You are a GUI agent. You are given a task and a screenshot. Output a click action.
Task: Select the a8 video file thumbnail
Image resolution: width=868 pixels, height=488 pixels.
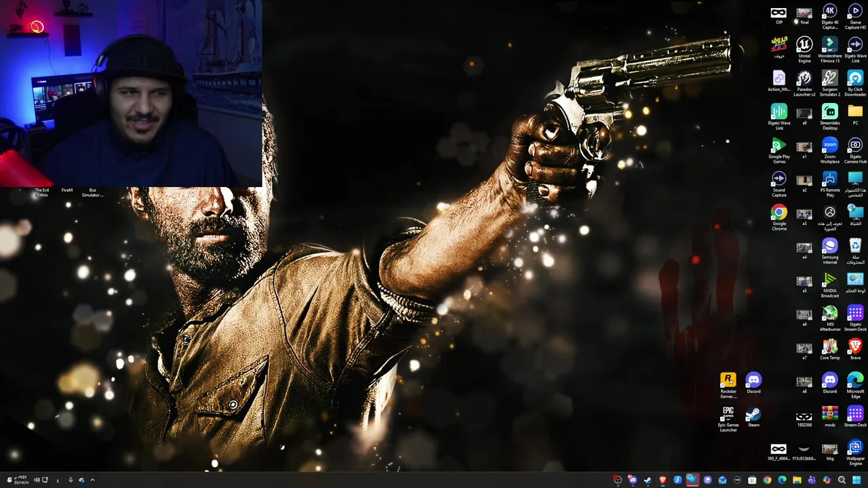click(804, 384)
